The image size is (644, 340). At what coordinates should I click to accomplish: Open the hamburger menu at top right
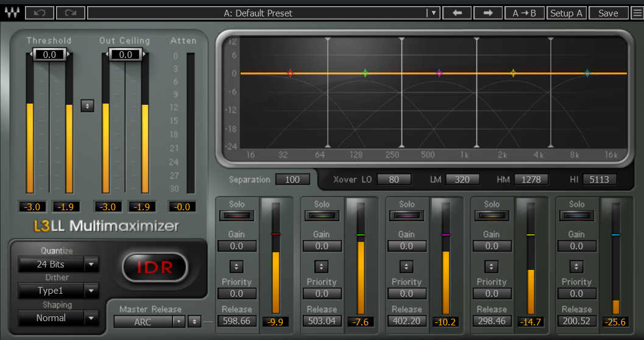tap(637, 13)
